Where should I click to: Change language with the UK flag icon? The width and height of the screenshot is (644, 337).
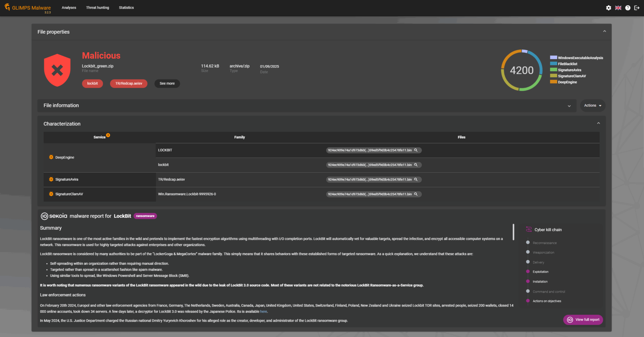pyautogui.click(x=618, y=8)
